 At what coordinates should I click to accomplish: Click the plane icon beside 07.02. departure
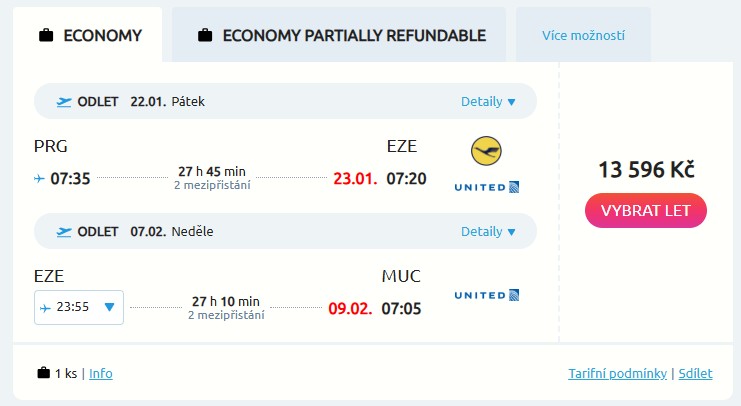click(65, 232)
